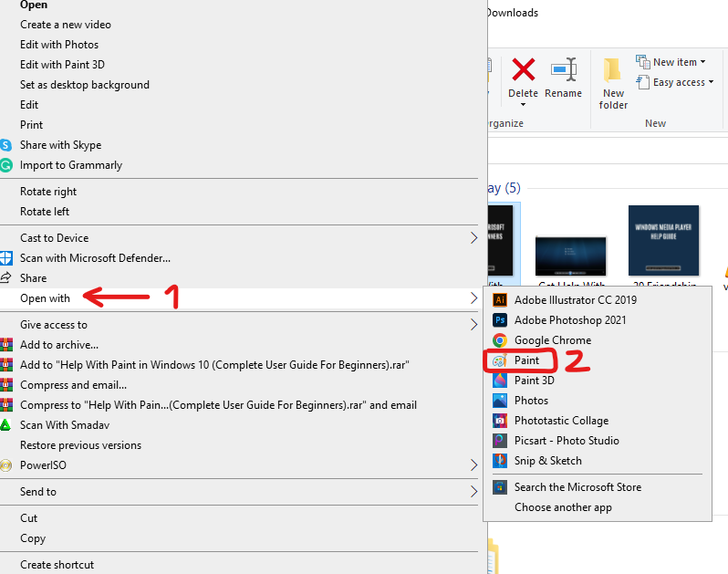Image resolution: width=728 pixels, height=574 pixels.
Task: Select Set as desktop background
Action: click(85, 85)
